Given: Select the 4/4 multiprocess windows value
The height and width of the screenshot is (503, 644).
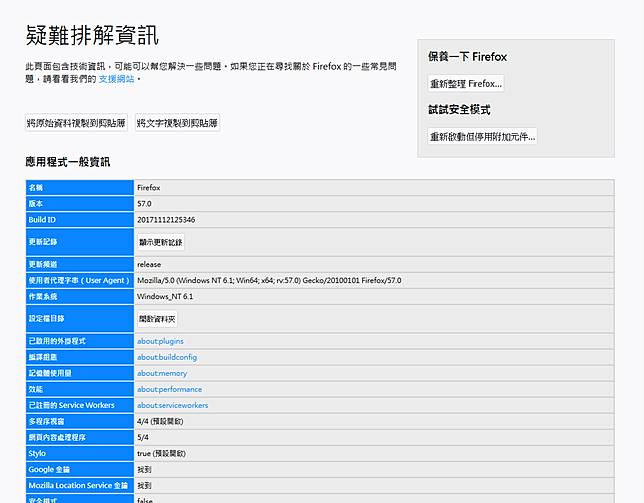Looking at the screenshot, I should click(x=374, y=421).
